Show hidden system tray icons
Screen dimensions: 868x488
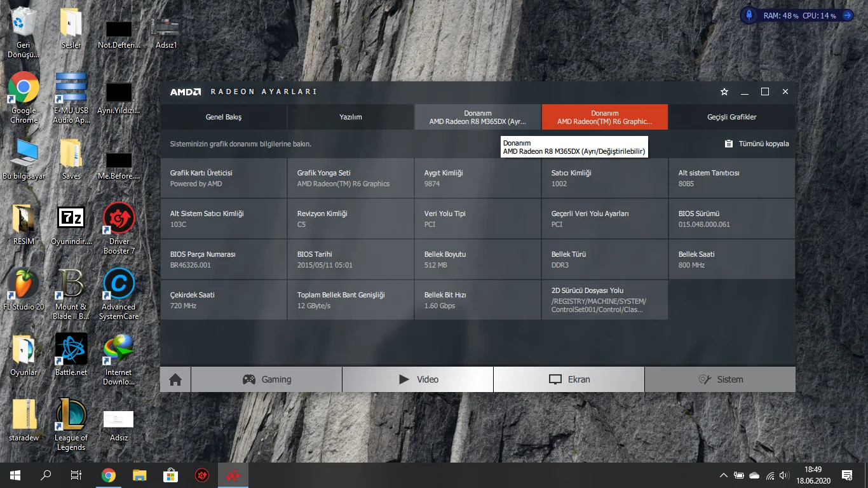click(x=723, y=475)
